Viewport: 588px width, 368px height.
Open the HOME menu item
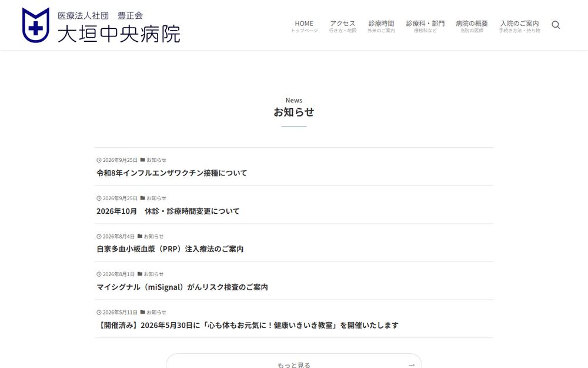(x=304, y=26)
